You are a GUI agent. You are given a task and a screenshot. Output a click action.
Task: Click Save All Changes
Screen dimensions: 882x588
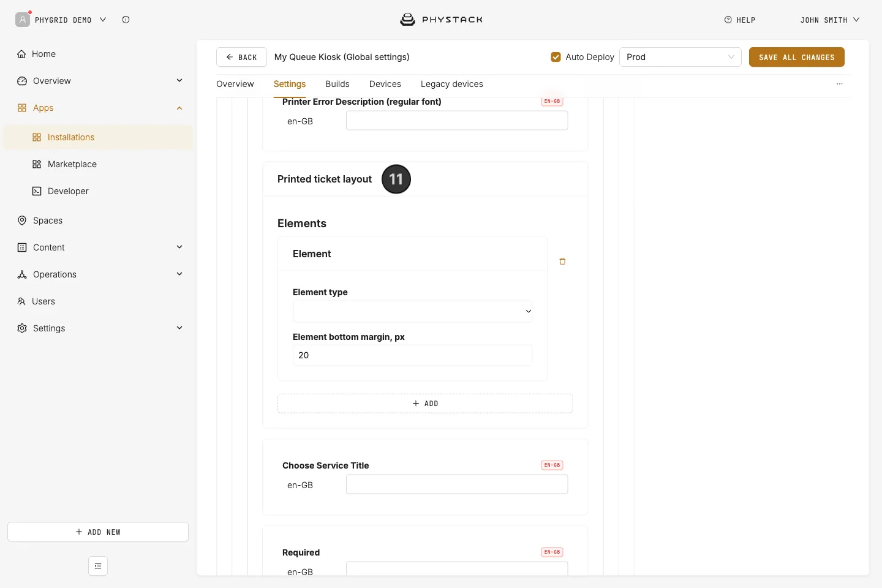797,57
